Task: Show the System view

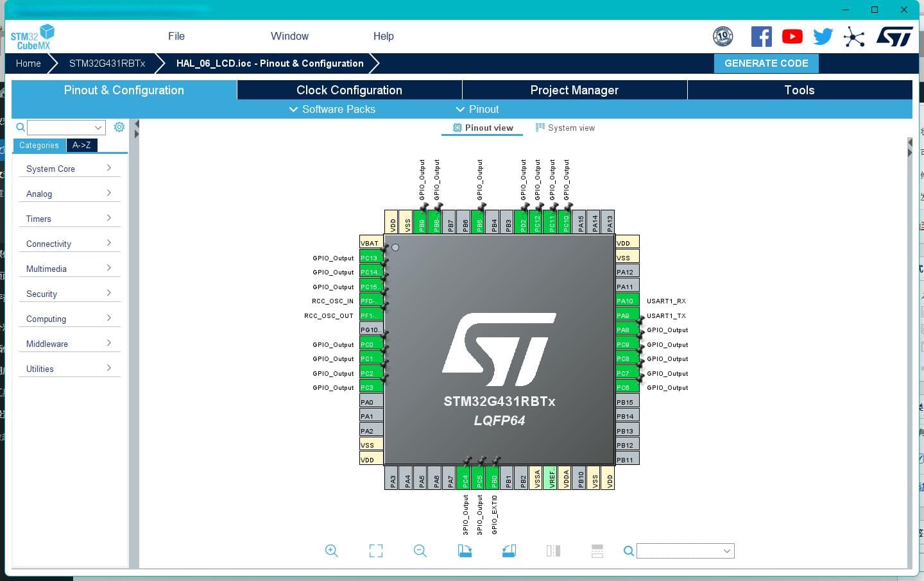Action: [565, 128]
